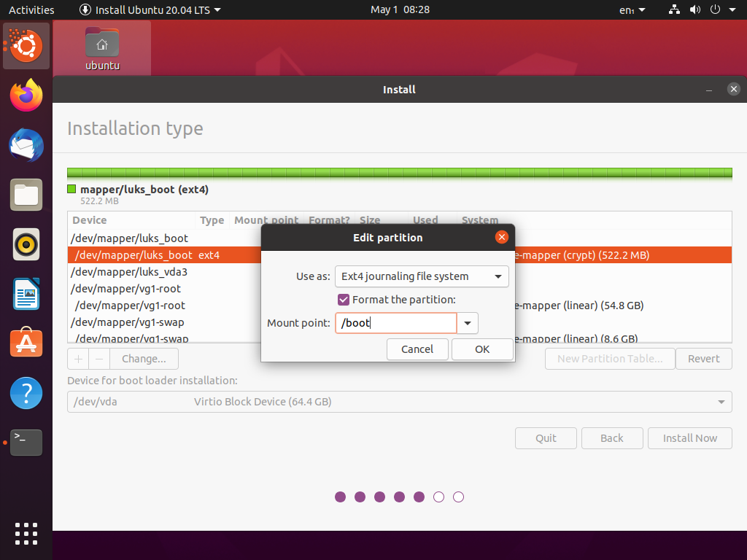Select the /dev/mapper/luks_vda3 row
The width and height of the screenshot is (747, 560).
click(399, 272)
